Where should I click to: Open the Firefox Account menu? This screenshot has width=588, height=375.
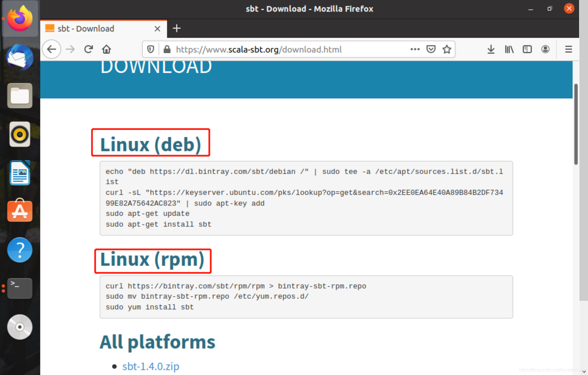pos(545,49)
